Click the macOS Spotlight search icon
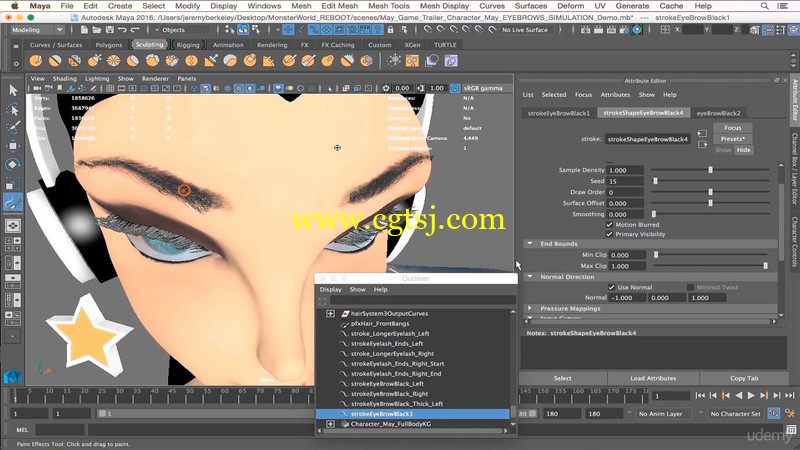Image resolution: width=800 pixels, height=450 pixels. [764, 6]
